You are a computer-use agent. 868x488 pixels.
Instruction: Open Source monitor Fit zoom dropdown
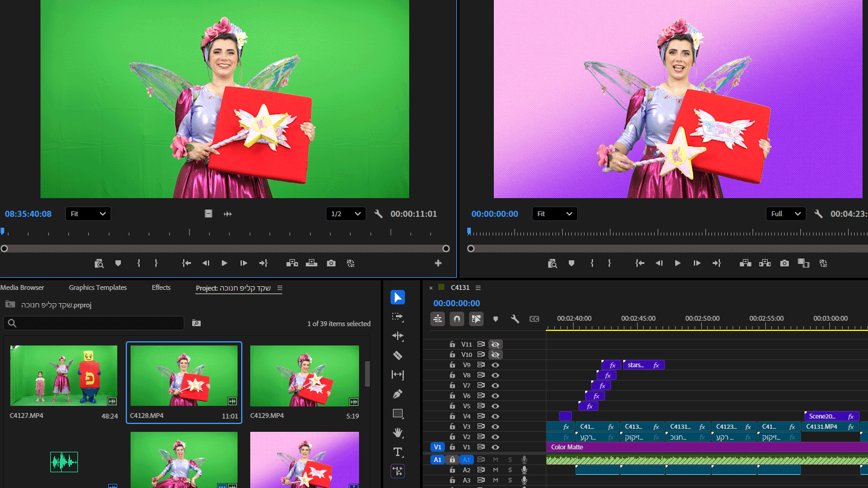coord(88,214)
